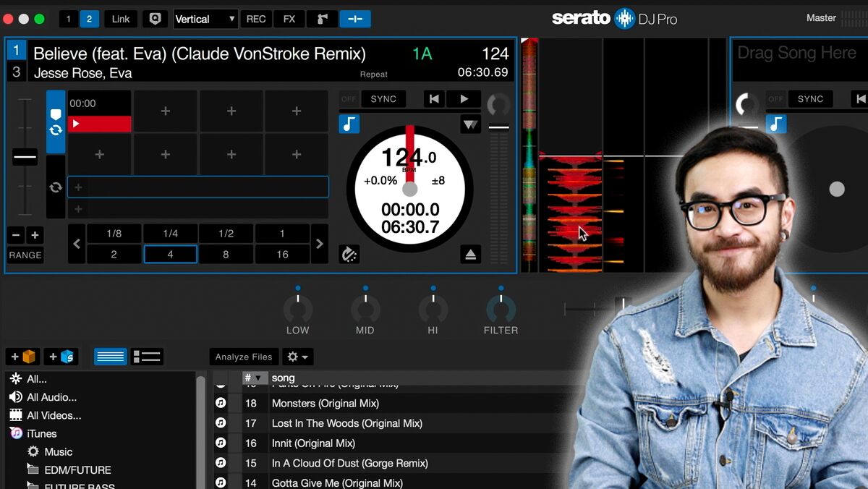This screenshot has height=489, width=868.
Task: Select the 1/4 beat auto loop
Action: pyautogui.click(x=170, y=234)
